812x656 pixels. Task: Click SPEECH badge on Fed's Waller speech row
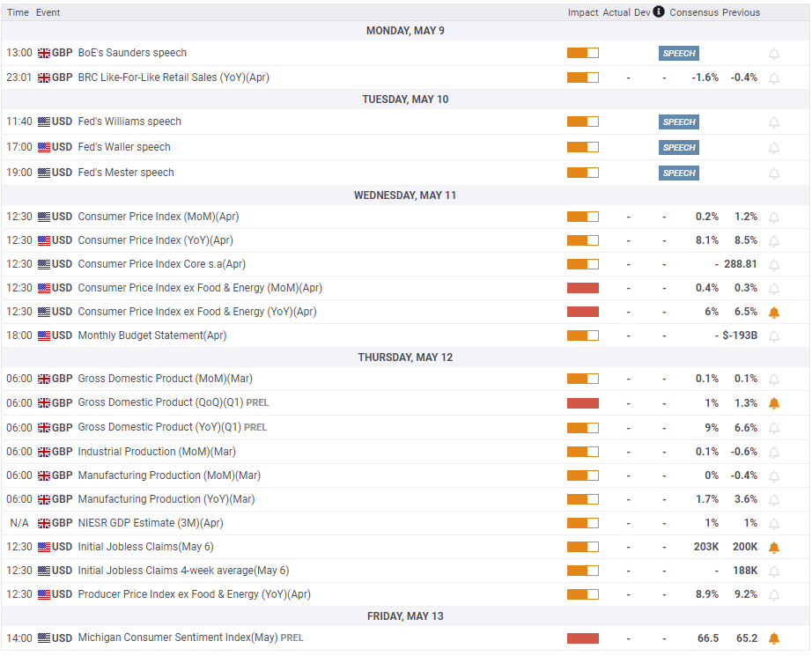(679, 148)
